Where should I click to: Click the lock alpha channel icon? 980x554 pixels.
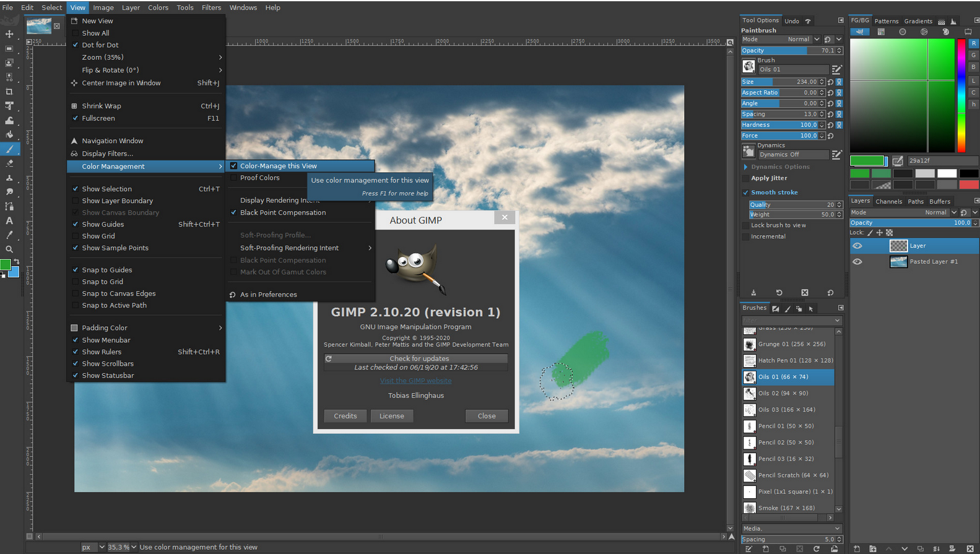tap(890, 233)
